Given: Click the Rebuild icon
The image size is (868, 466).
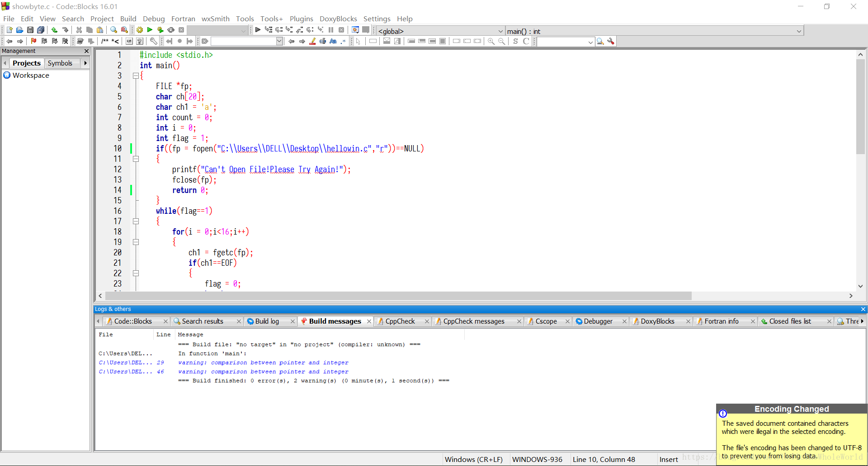Looking at the screenshot, I should tap(171, 30).
